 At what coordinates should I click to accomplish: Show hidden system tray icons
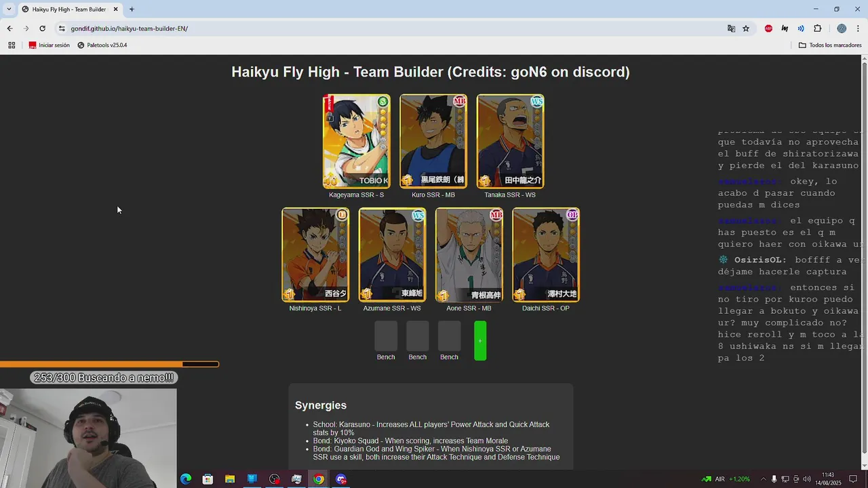point(763,479)
